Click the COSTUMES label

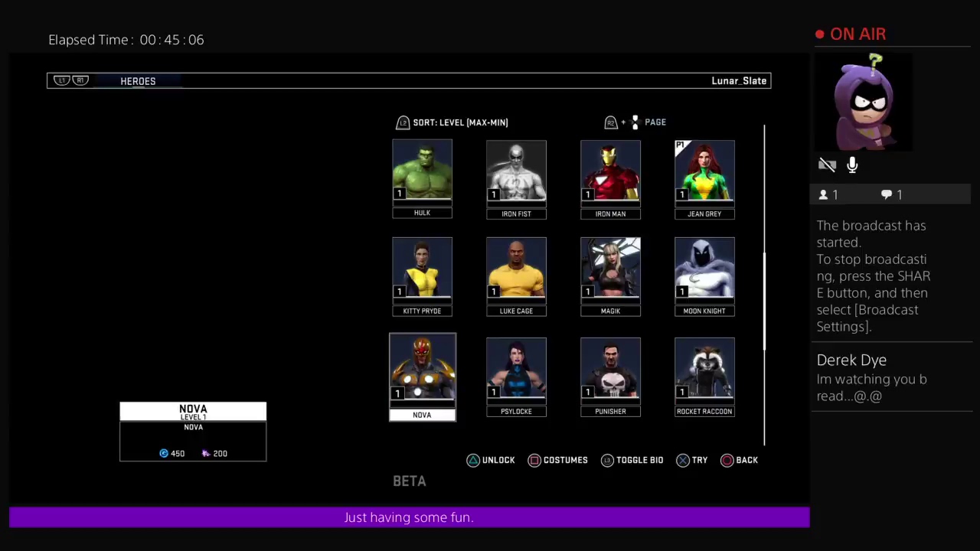tap(566, 460)
